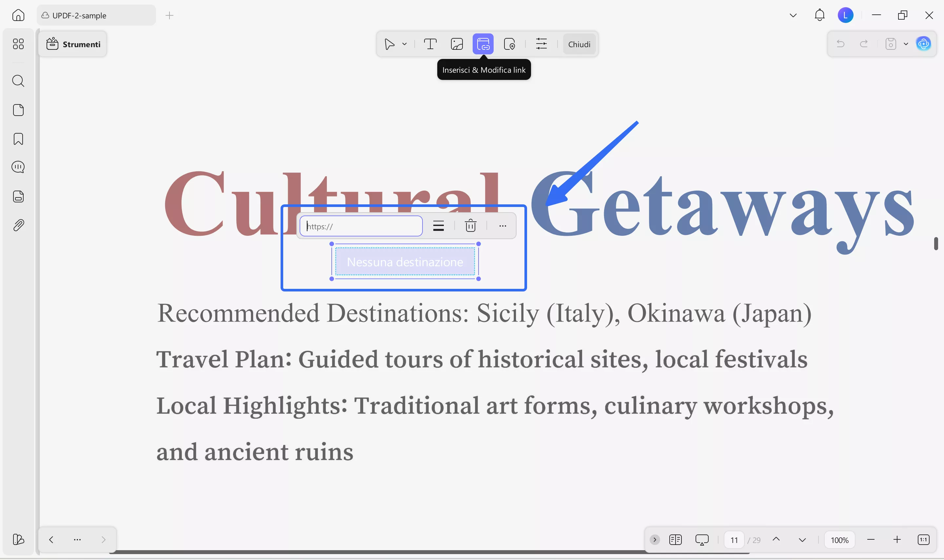Click the Chiudi button to exit link mode
The width and height of the screenshot is (944, 560).
[x=579, y=44]
